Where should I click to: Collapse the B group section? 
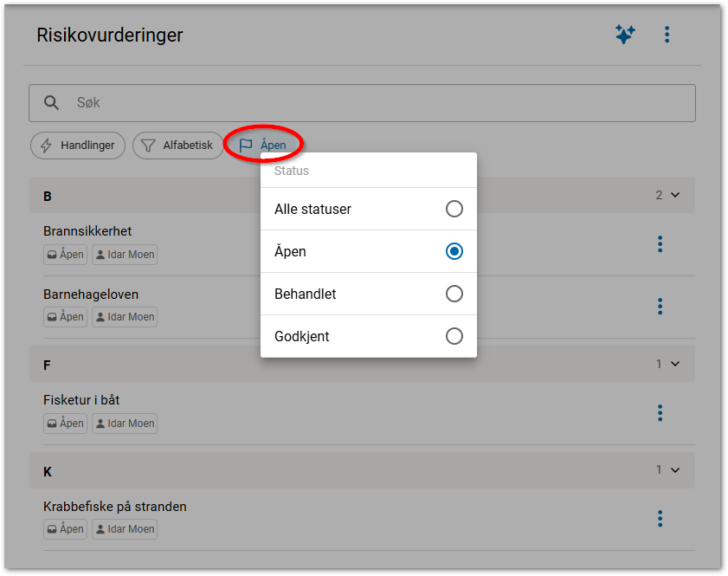click(x=675, y=196)
